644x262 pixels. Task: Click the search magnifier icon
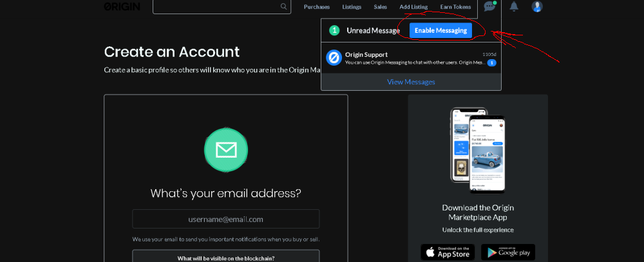(284, 6)
